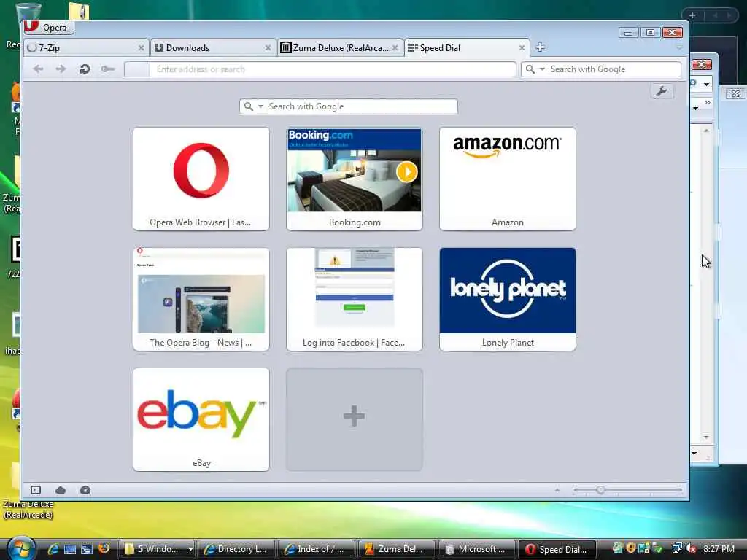Switch to Index of taskbar button
This screenshot has height=560, width=747.
317,549
